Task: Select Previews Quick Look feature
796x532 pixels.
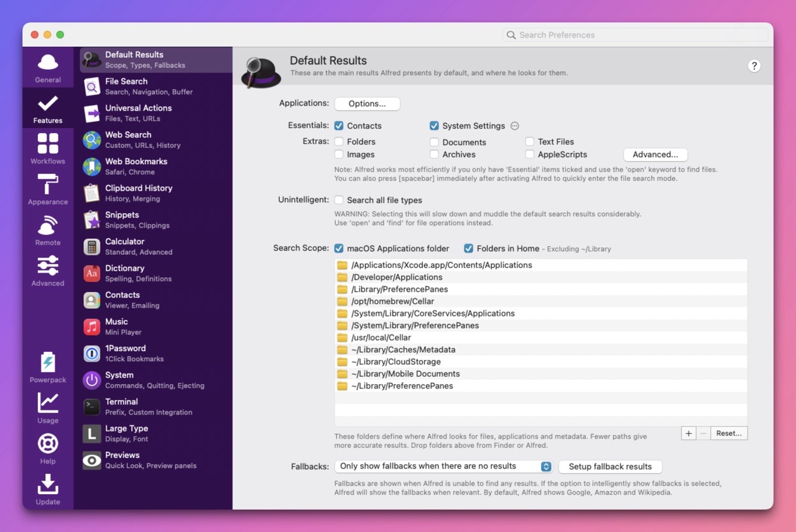Action: pos(155,461)
